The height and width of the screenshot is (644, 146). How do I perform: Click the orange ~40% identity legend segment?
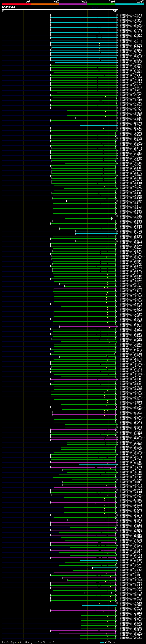pyautogui.click(x=45, y=4)
